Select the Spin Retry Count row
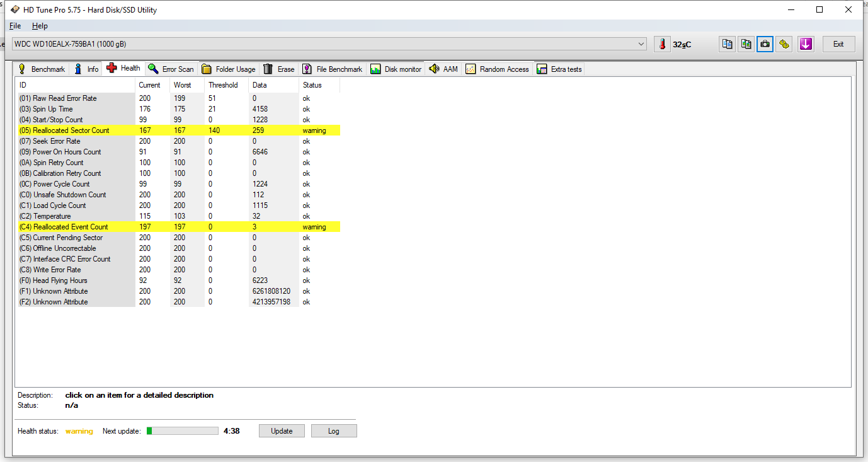 pyautogui.click(x=178, y=163)
